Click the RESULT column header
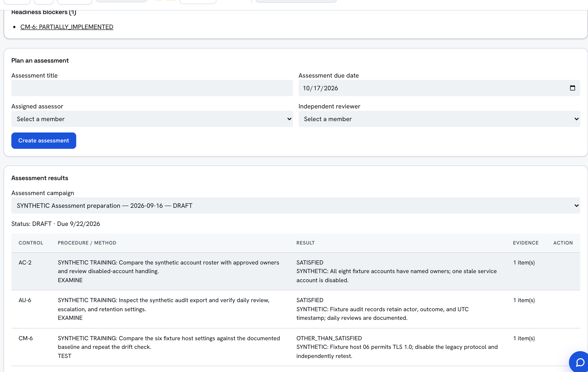588x372 pixels. coord(306,243)
